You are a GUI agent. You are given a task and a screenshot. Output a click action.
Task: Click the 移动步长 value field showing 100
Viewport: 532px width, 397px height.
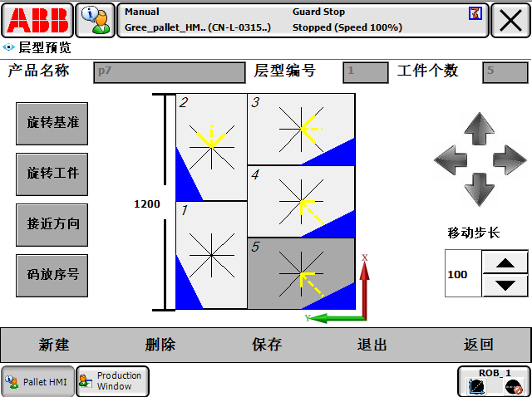463,273
